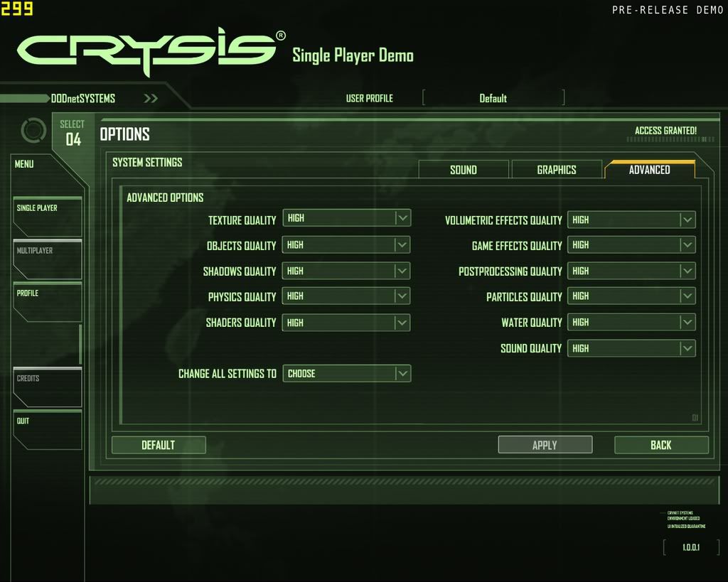The height and width of the screenshot is (582, 728).
Task: Click the Shaders Quality label
Action: 241,323
